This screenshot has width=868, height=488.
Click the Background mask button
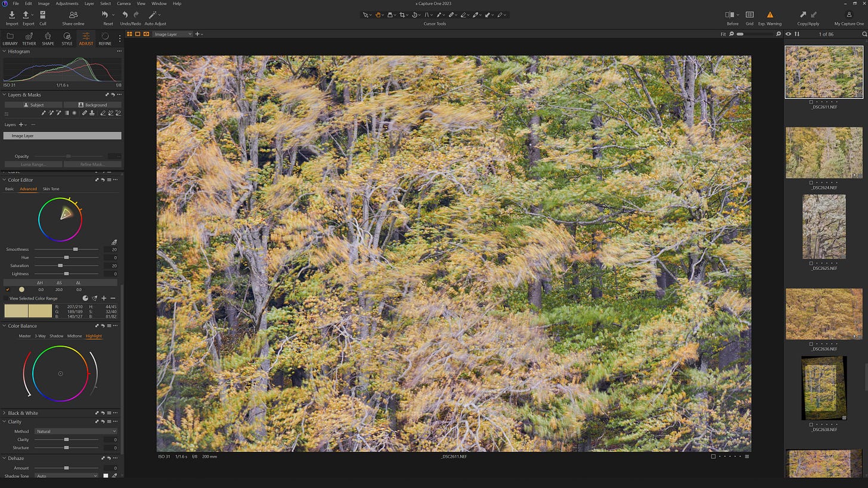click(92, 105)
